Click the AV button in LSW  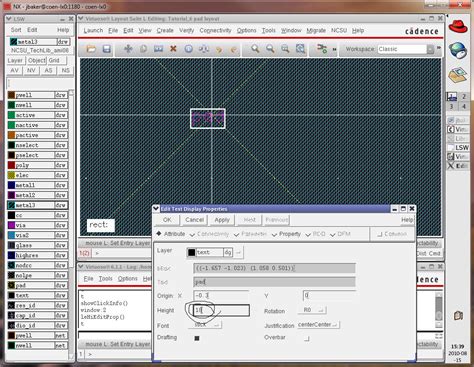(x=14, y=71)
